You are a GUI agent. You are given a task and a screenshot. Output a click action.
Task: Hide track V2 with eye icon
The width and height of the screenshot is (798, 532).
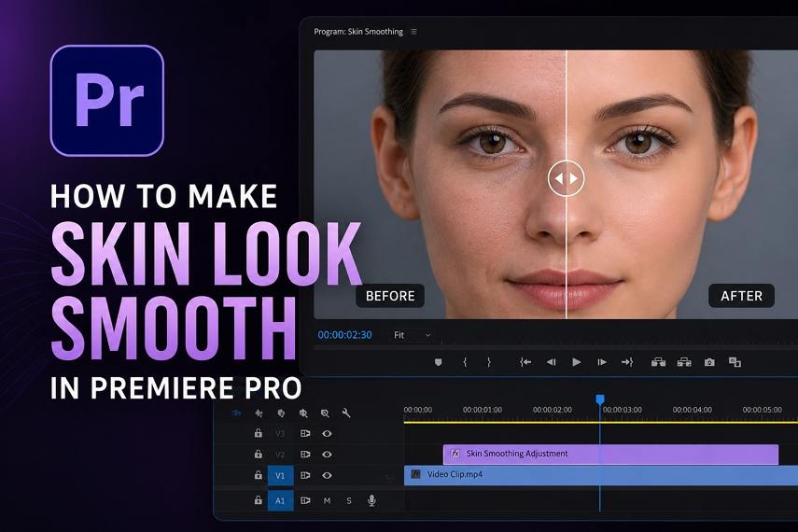point(327,455)
